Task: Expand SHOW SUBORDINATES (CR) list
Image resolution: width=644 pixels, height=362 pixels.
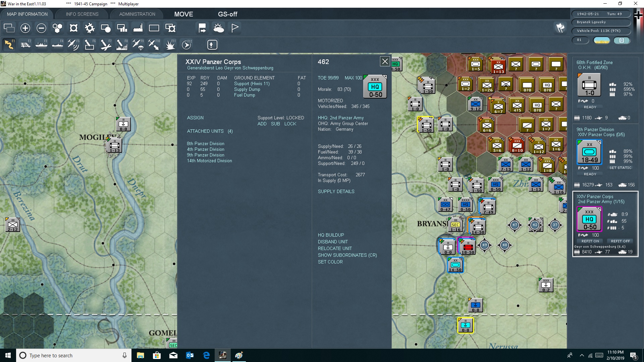Action: 347,255
